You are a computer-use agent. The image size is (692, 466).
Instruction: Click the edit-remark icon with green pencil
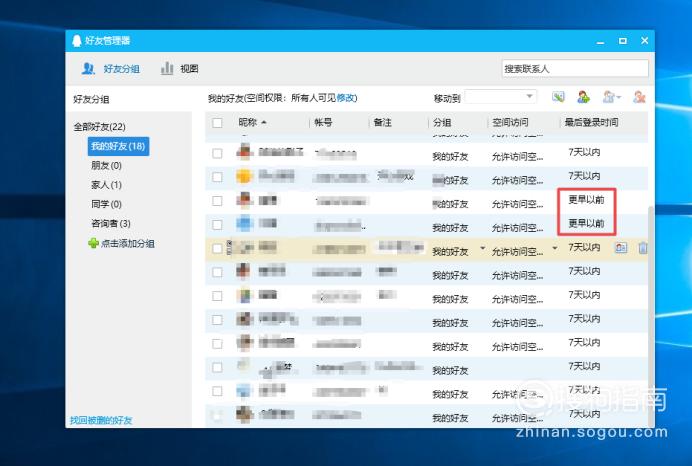point(558,97)
